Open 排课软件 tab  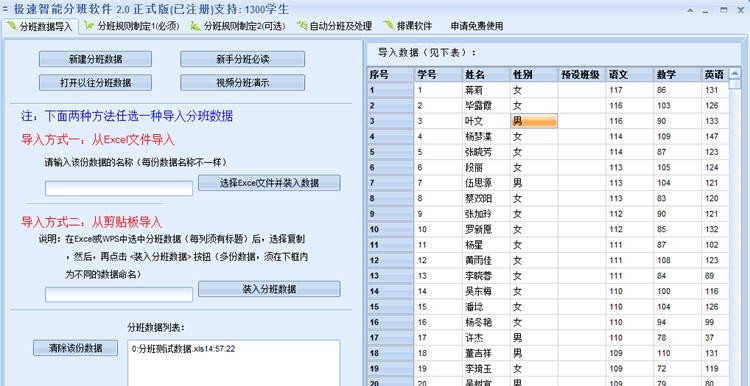click(x=408, y=26)
